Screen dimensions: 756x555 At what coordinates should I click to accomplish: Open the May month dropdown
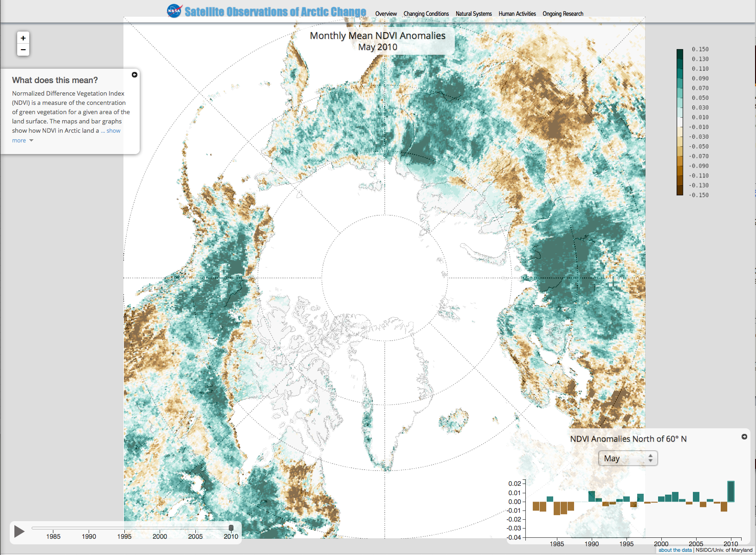(628, 458)
